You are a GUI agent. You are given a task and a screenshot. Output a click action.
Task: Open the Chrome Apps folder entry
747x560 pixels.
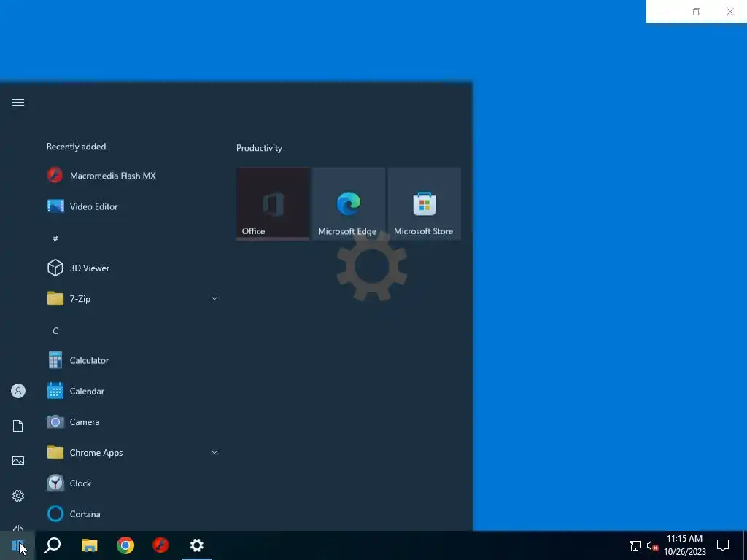(x=133, y=452)
